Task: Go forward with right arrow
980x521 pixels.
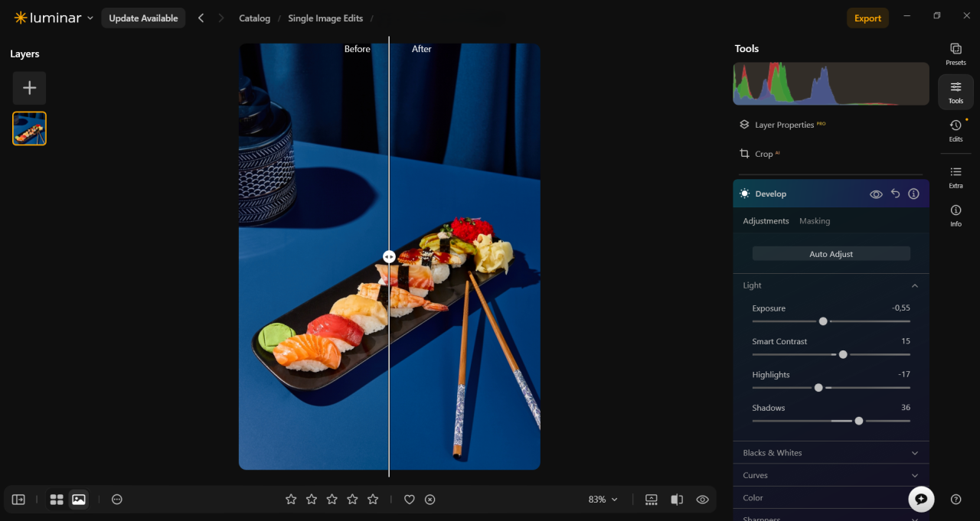Action: click(x=221, y=18)
